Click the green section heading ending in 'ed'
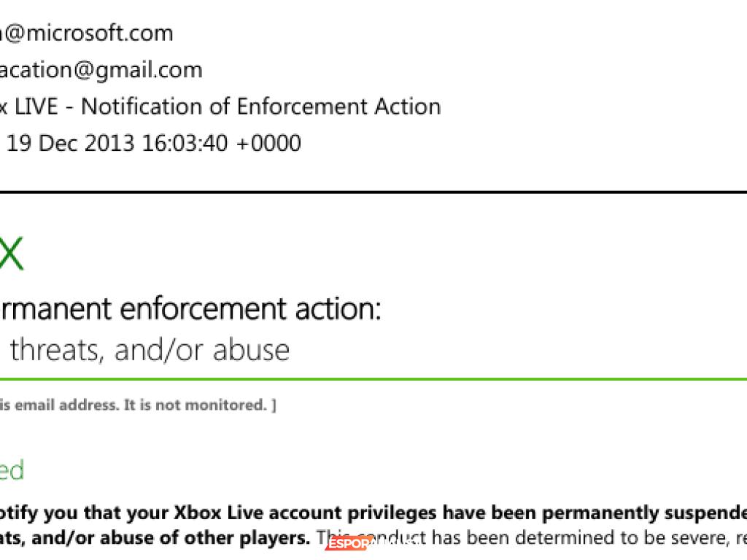The width and height of the screenshot is (747, 560). click(12, 470)
